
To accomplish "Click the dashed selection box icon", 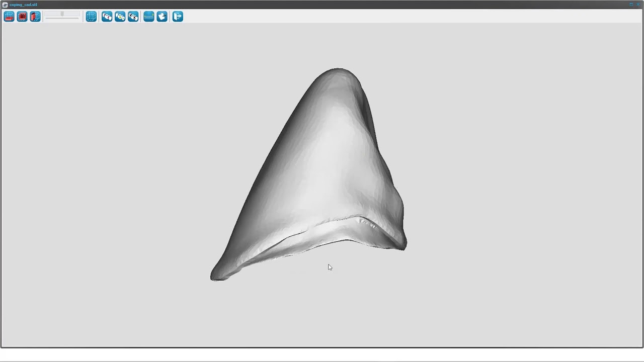I will 91,17.
